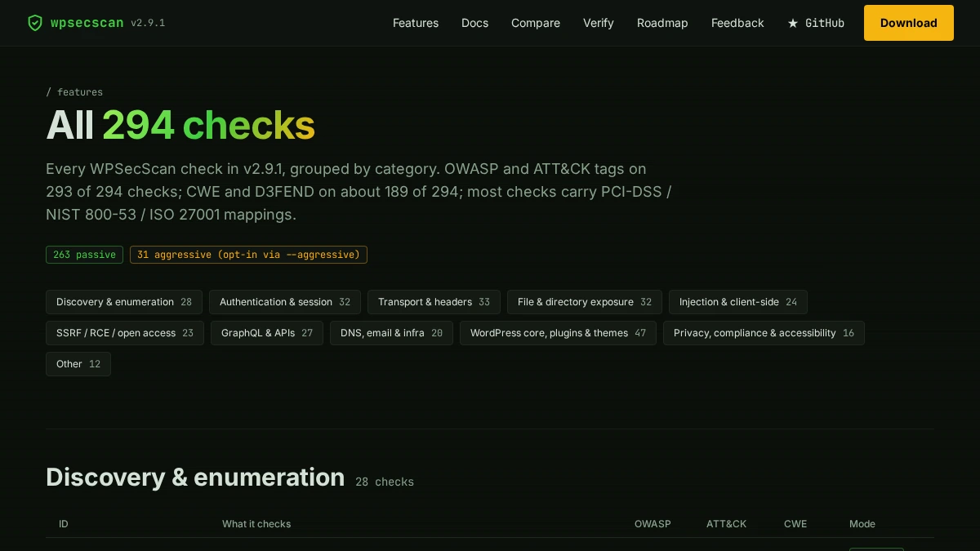Click the ATT&CK column header

[x=727, y=524]
